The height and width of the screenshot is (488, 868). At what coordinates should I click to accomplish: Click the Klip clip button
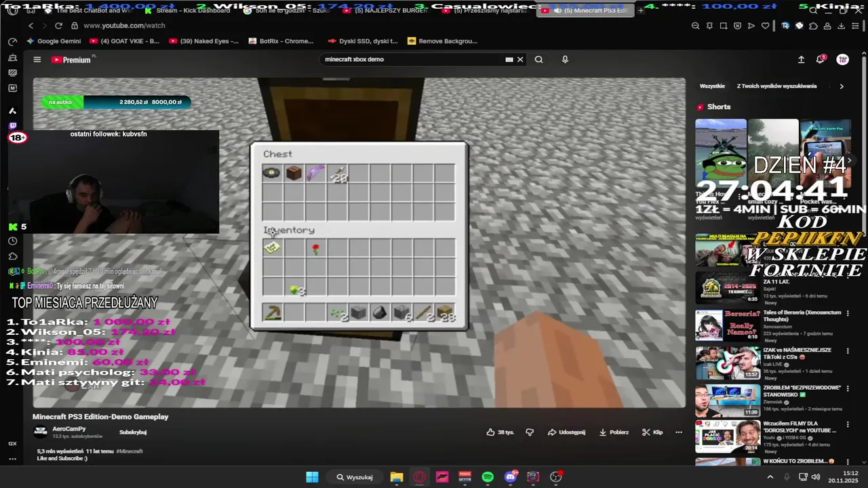click(652, 432)
